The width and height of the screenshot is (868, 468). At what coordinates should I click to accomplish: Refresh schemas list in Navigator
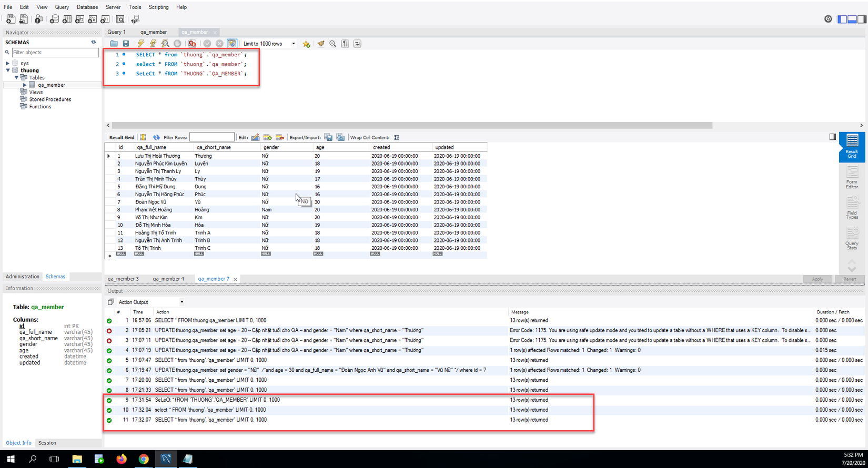click(94, 42)
